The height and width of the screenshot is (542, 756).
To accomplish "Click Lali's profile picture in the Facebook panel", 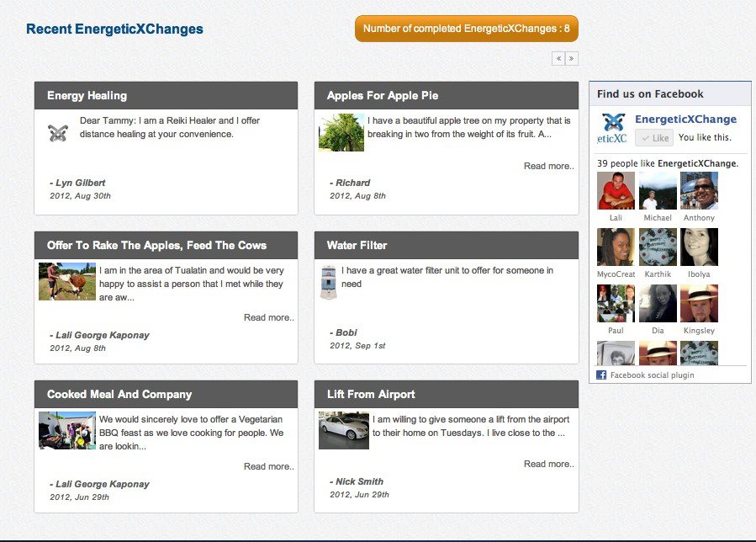I will (615, 191).
